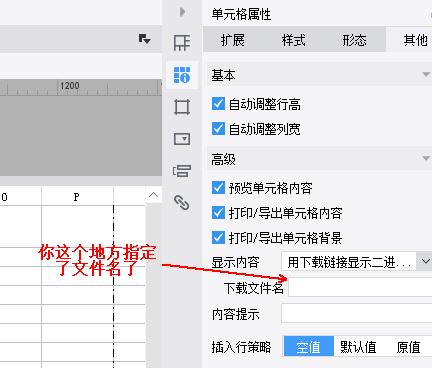This screenshot has width=432, height=368.
Task: Click the 下载文件名 input field
Action: (x=360, y=287)
